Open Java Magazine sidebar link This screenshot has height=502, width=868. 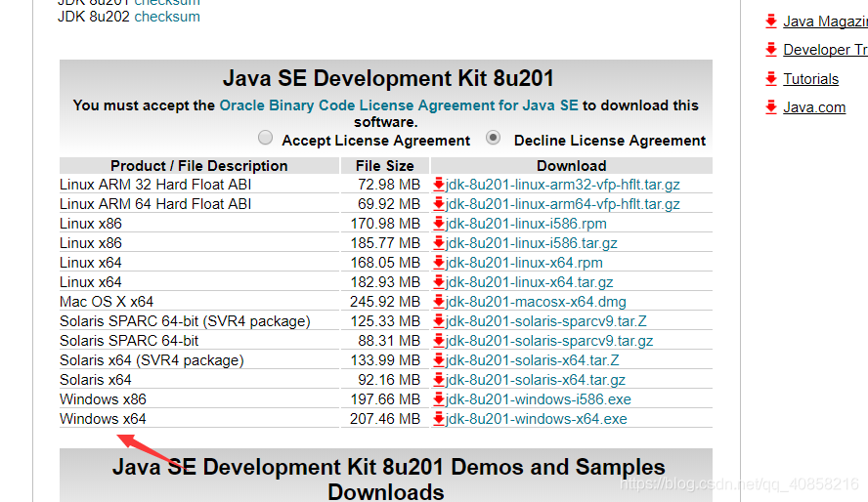[x=825, y=21]
